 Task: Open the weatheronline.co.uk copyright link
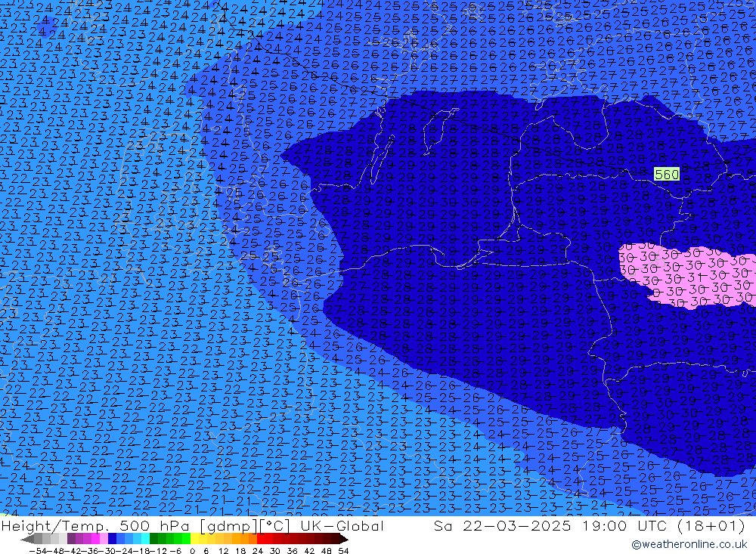tap(689, 544)
